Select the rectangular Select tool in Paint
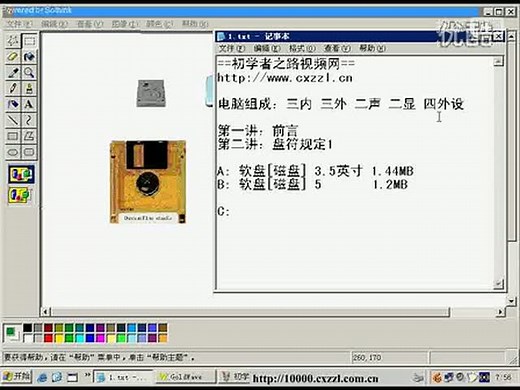This screenshot has height=390, width=520. (x=29, y=41)
